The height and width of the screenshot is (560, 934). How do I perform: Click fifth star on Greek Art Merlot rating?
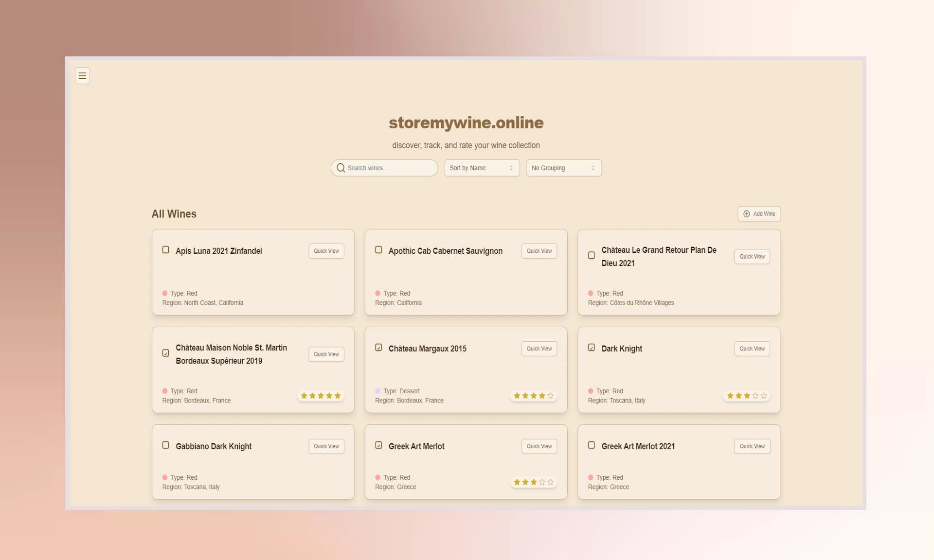click(x=550, y=482)
